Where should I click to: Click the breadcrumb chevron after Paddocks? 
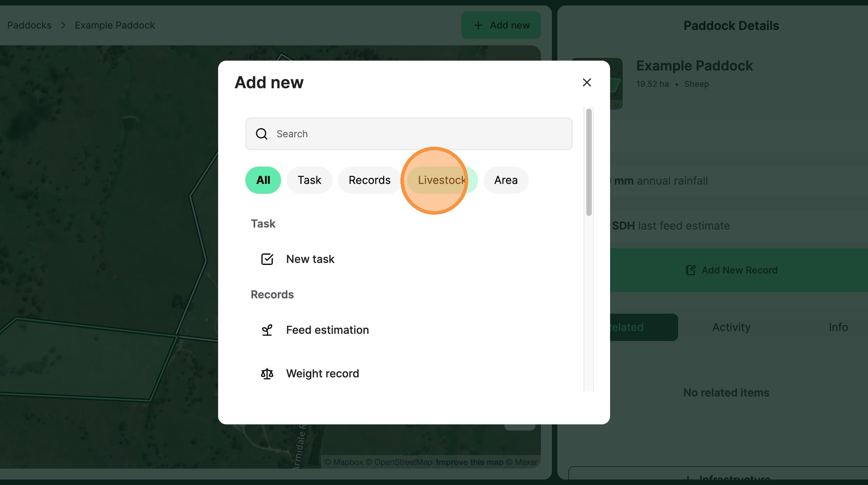[x=63, y=25]
